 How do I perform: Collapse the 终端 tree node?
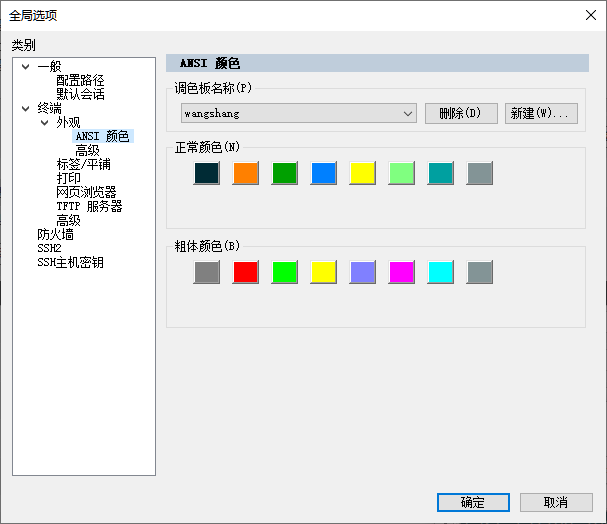tap(26, 108)
